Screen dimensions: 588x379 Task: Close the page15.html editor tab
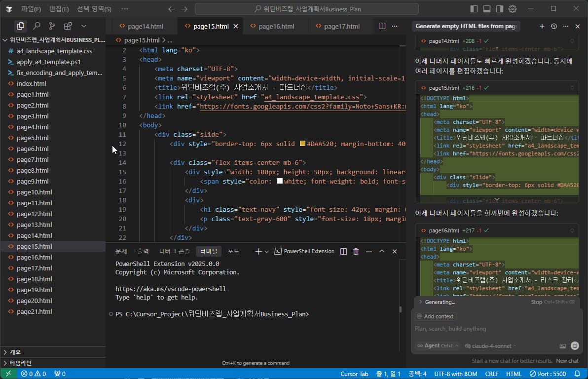[236, 26]
